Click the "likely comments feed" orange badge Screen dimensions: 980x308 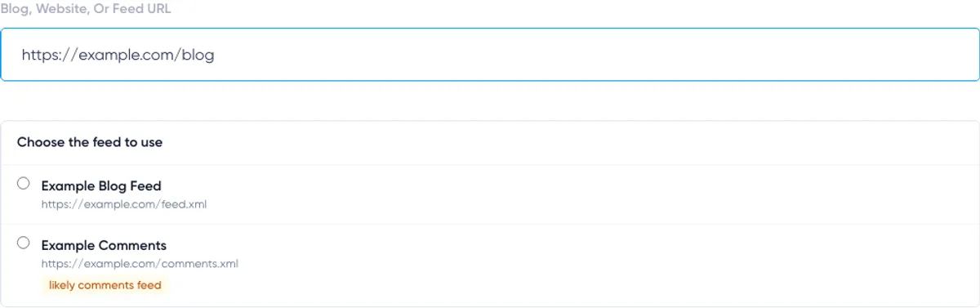(x=105, y=285)
